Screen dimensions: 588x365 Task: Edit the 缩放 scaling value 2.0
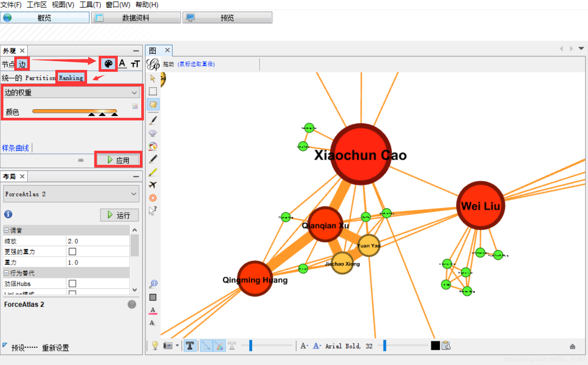coord(98,241)
